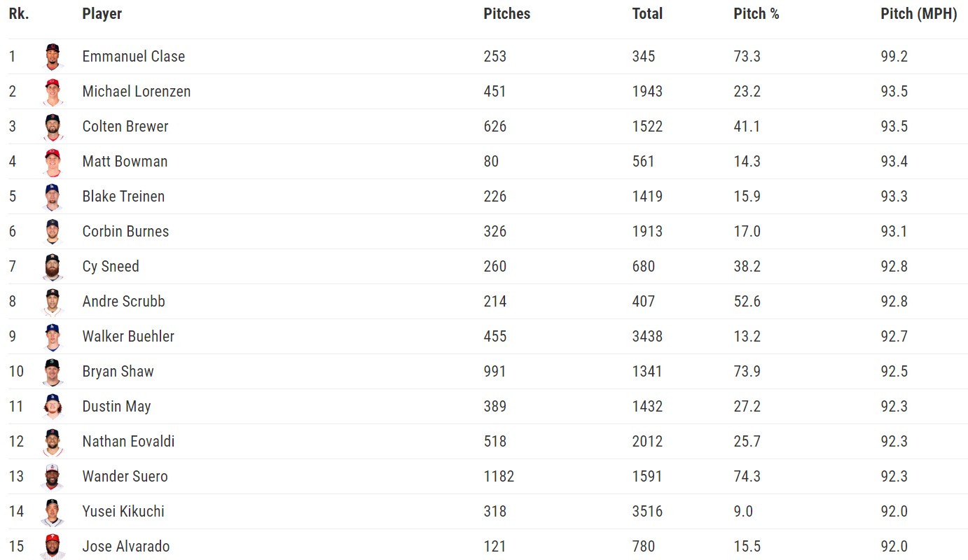Click Cy Sneed's bearded headshot
Image resolution: width=968 pixels, height=560 pixels.
coord(53,267)
